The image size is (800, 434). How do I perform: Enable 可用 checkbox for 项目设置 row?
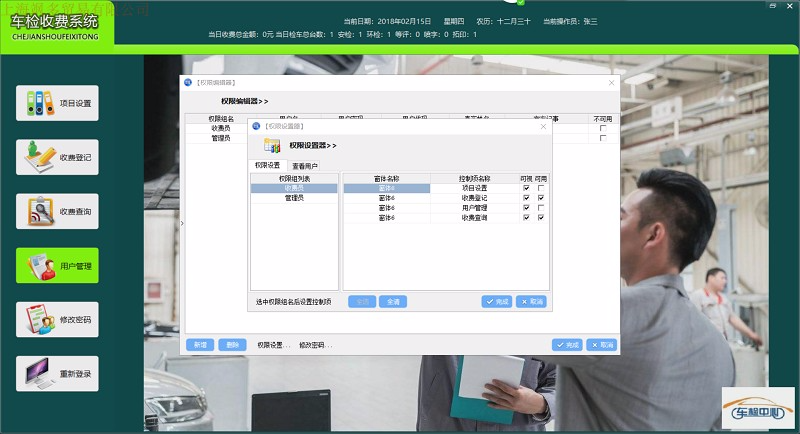point(541,188)
